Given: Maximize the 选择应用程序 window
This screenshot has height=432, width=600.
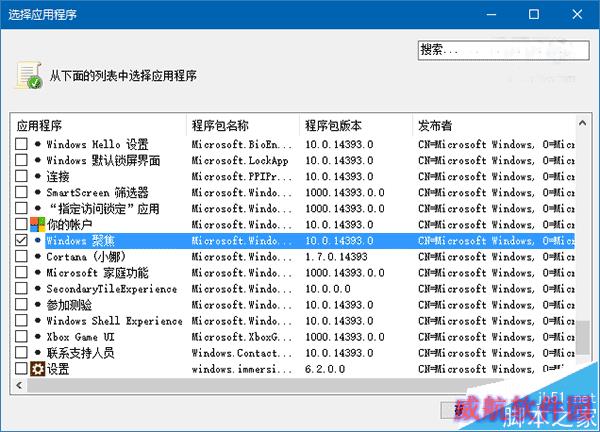Looking at the screenshot, I should tap(534, 15).
